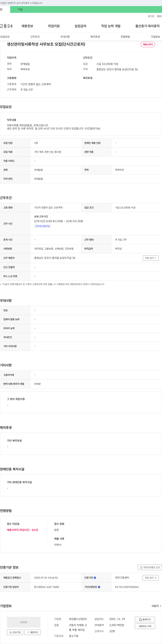The width and height of the screenshot is (162, 644).
Task: Select 기타 제조 관련 단순 종사원 cell
Action: pos(48,152)
